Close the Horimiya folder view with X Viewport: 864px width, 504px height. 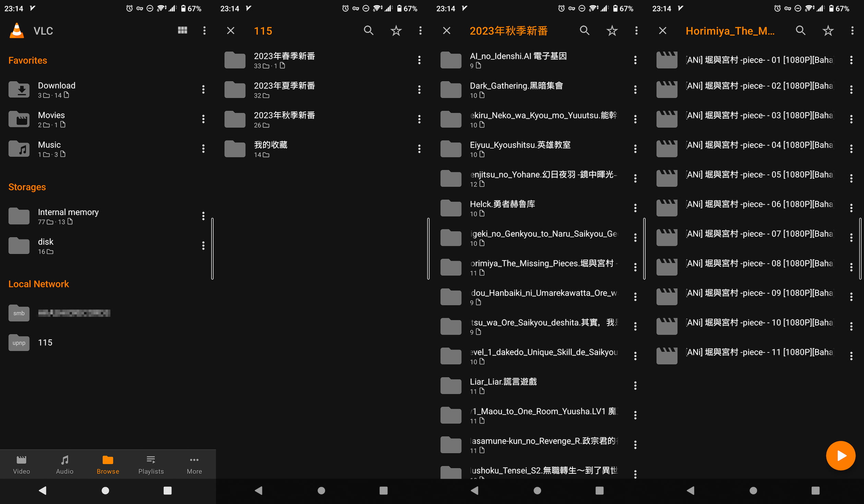click(x=662, y=31)
